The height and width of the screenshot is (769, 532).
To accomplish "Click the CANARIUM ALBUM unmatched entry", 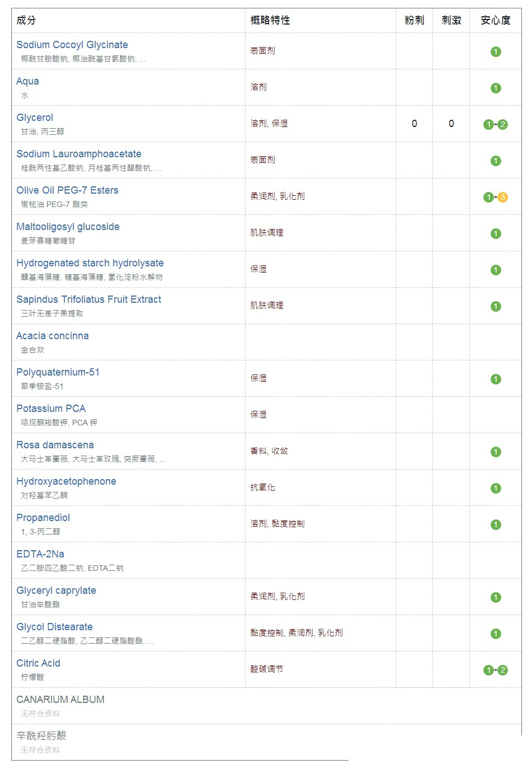I will click(60, 700).
